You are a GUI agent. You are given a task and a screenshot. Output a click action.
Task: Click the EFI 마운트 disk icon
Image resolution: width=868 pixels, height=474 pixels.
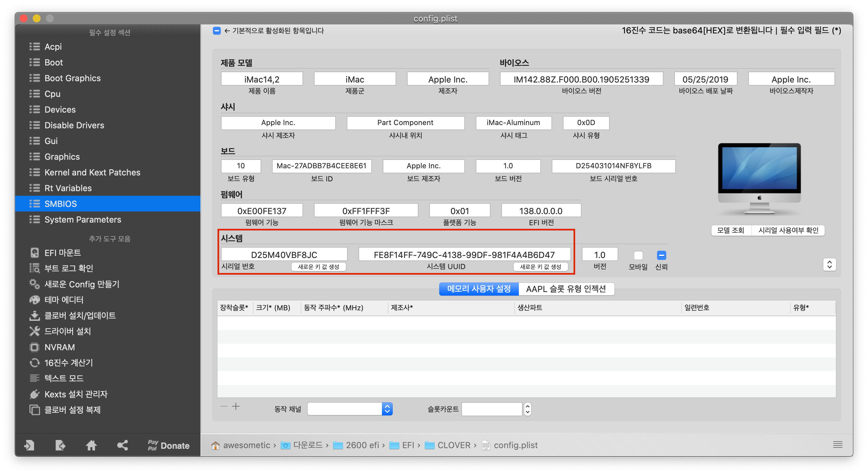tap(34, 252)
